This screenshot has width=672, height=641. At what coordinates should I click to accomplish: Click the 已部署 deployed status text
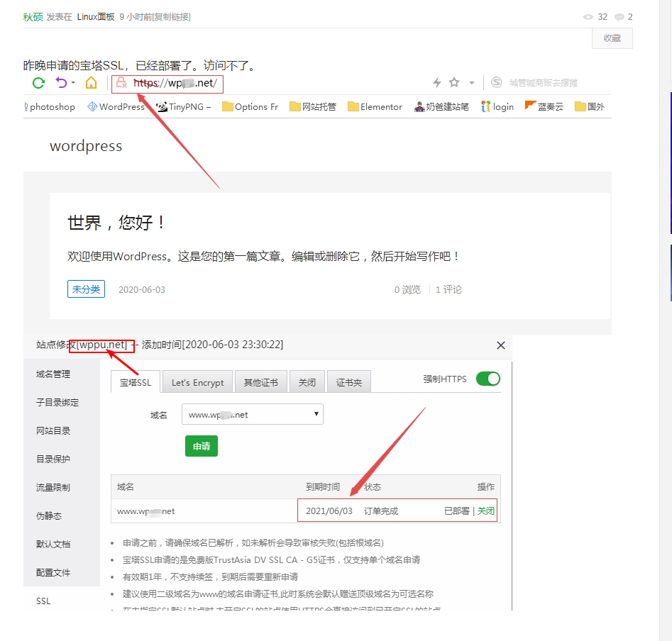click(x=457, y=511)
